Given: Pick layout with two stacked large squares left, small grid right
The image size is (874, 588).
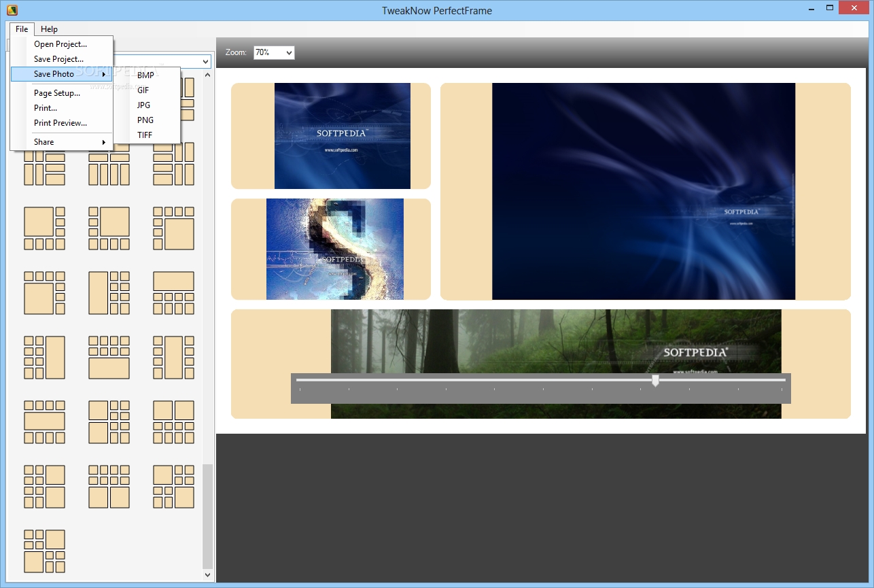Looking at the screenshot, I should click(109, 422).
